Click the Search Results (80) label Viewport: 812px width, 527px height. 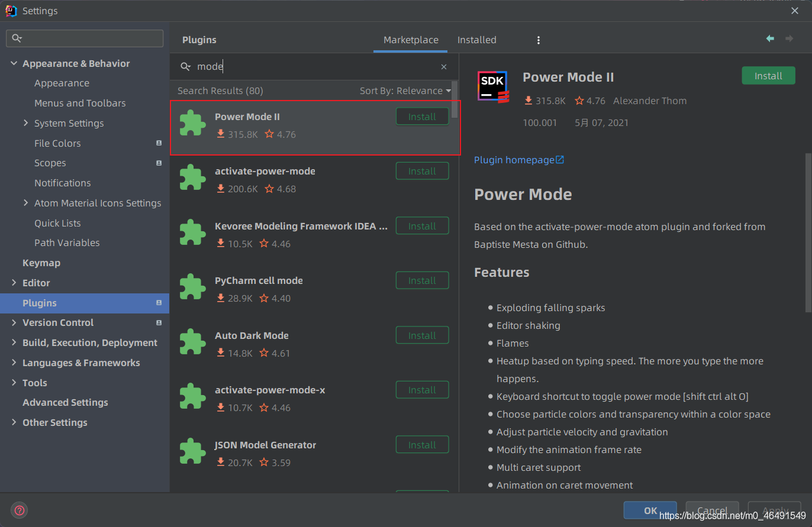point(220,90)
